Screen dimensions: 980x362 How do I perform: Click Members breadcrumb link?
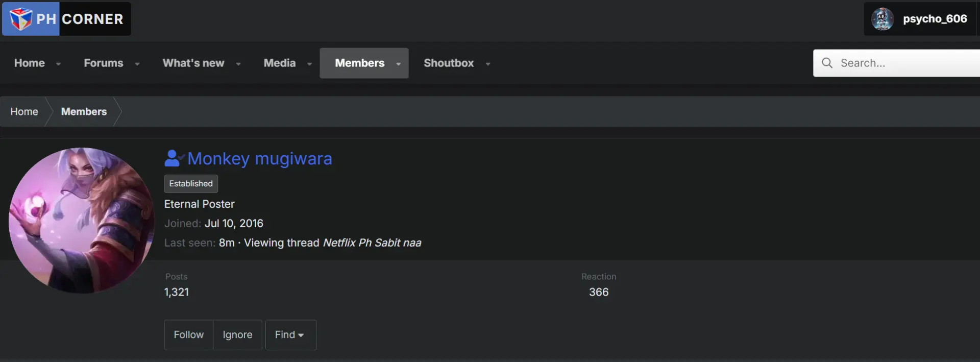coord(84,111)
